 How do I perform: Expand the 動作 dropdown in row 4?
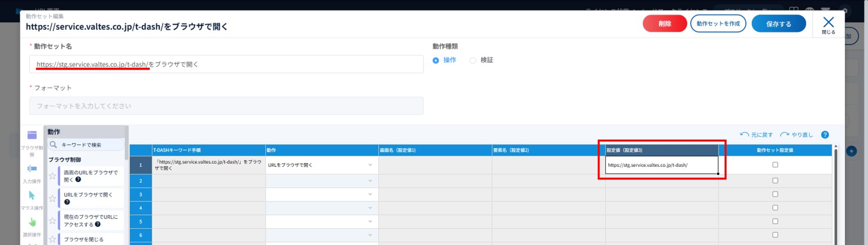click(370, 208)
